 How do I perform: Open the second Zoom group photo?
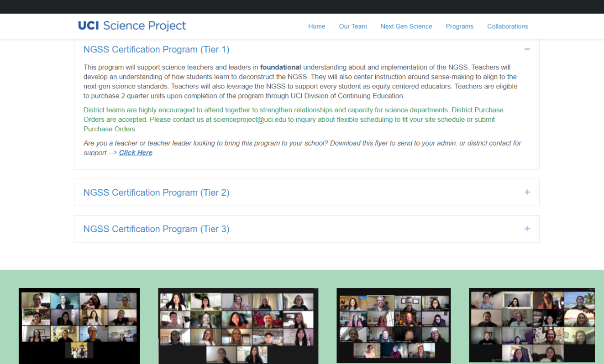coord(238,326)
